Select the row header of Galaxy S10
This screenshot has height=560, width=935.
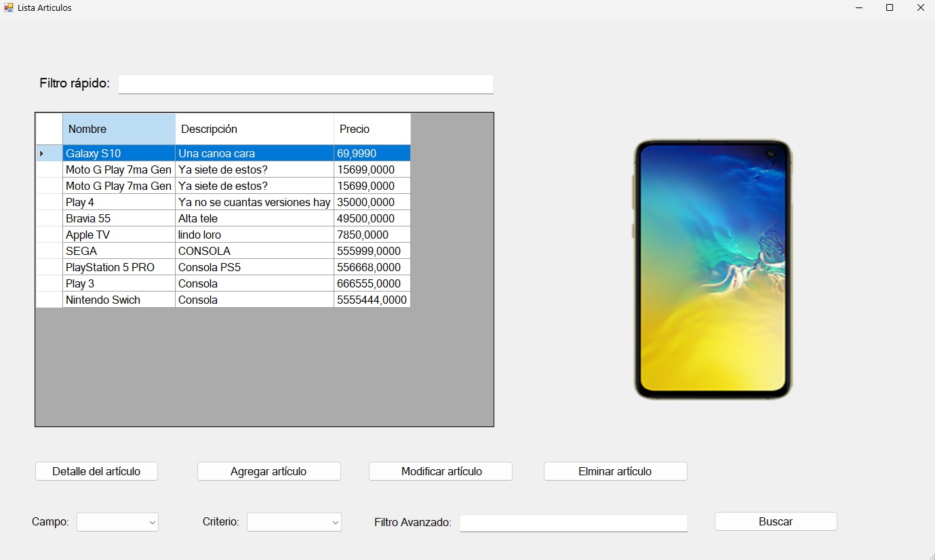point(49,153)
